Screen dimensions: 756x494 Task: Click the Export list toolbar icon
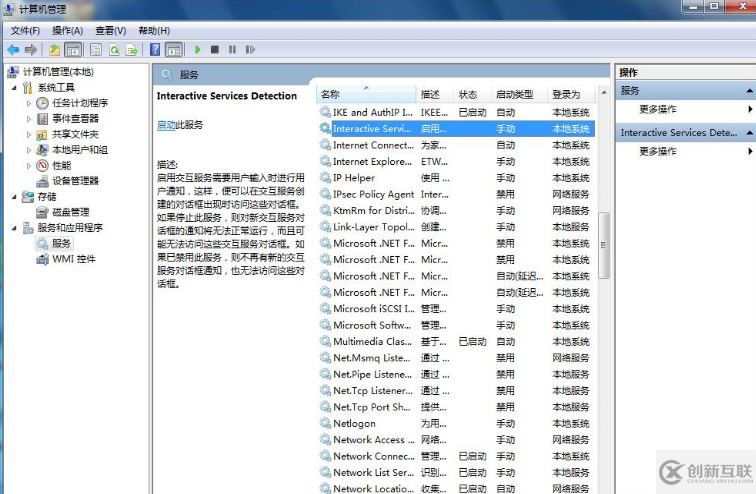[132, 50]
